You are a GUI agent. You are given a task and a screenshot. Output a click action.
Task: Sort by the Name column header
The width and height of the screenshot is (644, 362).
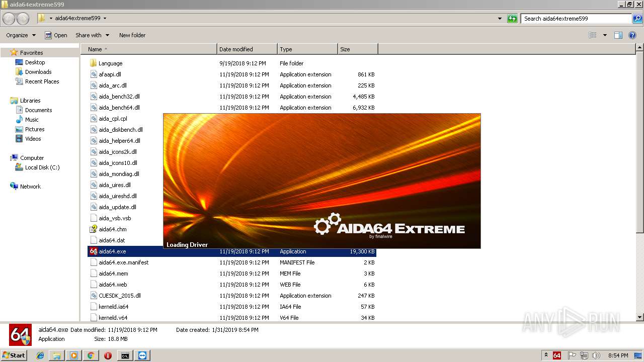(149, 49)
